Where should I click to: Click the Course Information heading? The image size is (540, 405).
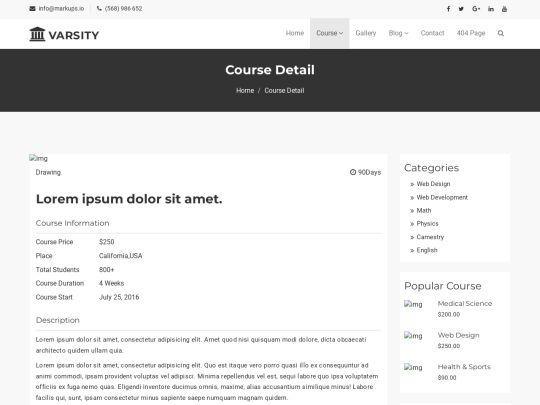[x=72, y=223]
